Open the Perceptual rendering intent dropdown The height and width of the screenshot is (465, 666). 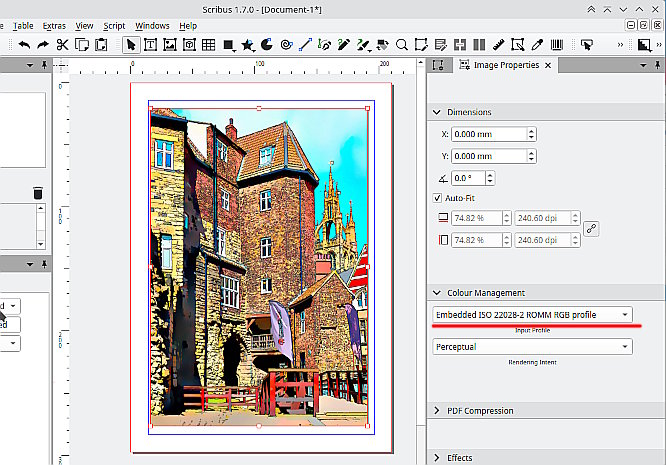tap(533, 347)
